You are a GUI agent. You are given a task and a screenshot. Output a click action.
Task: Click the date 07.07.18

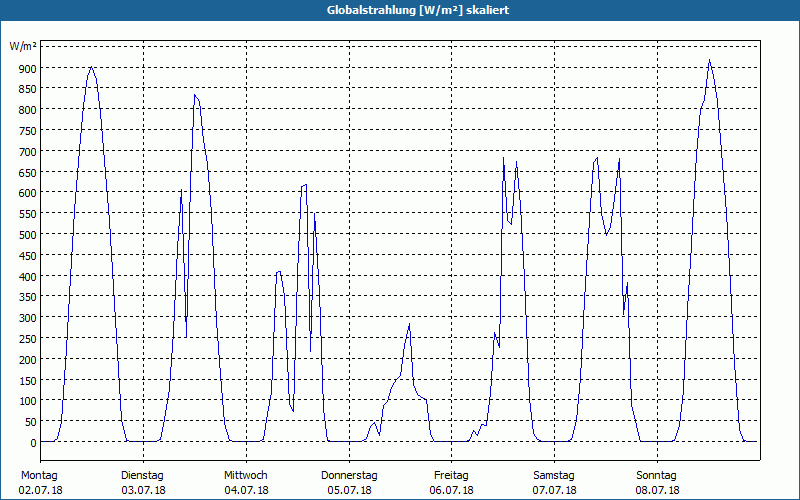555,490
